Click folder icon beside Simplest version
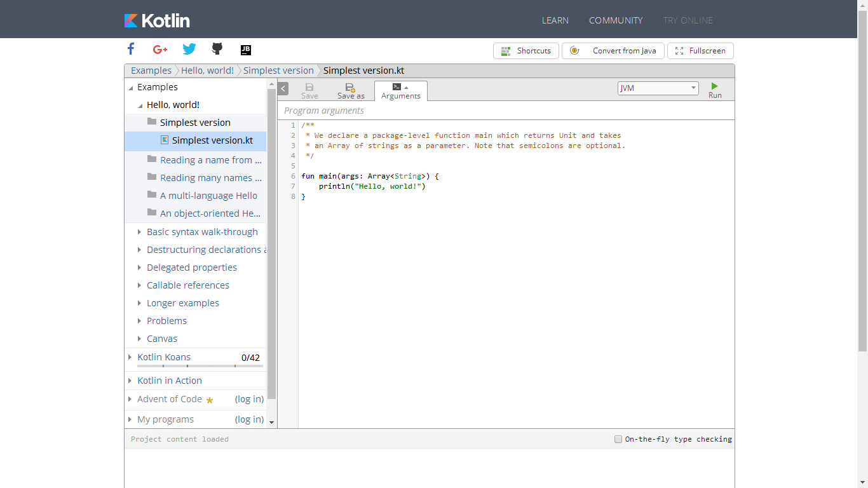Screen dimensions: 868x488 tap(152, 121)
